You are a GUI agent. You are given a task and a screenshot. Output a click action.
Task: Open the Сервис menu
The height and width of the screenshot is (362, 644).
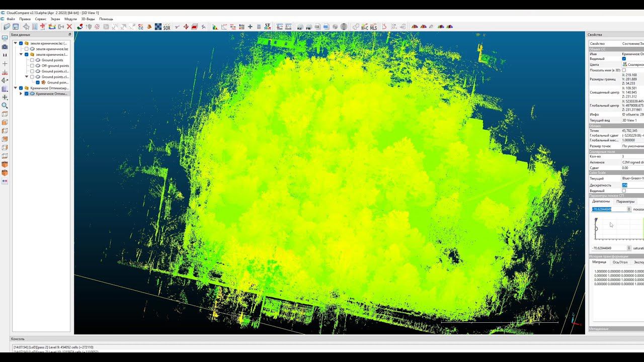click(x=41, y=19)
